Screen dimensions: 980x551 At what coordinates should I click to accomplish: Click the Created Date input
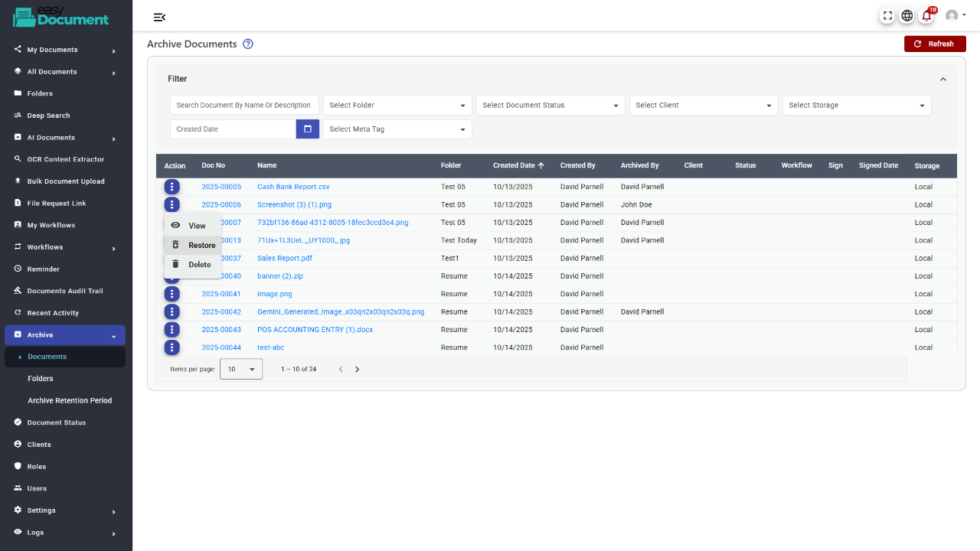click(233, 129)
